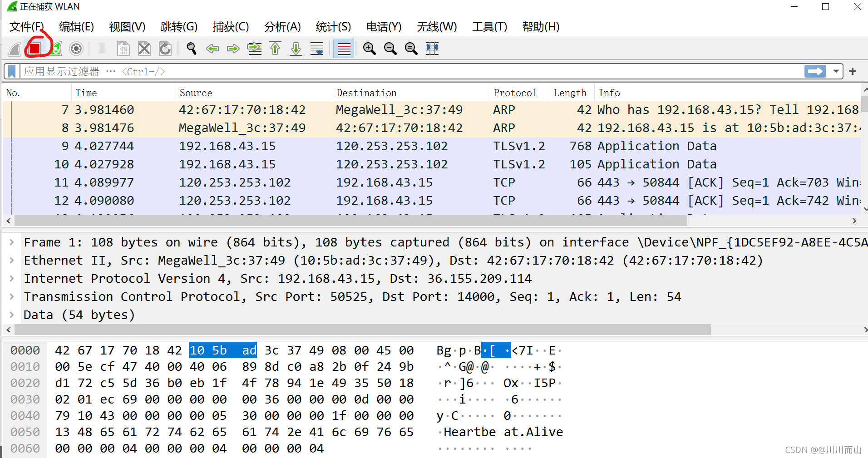Viewport: 868px width, 458px height.
Task: Select packet 10 TLSv1.2 length 105
Action: [x=431, y=164]
